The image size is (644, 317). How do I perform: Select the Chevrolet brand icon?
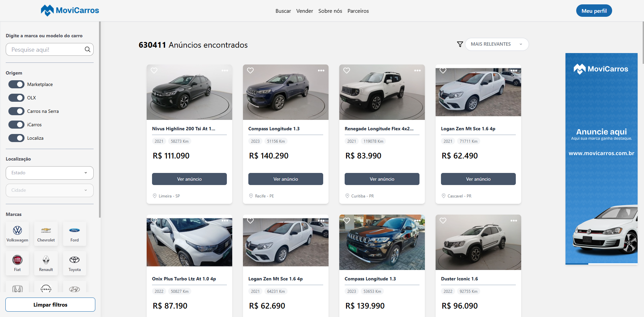(x=46, y=234)
